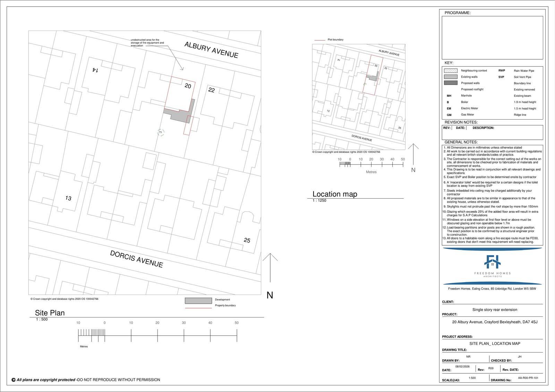Click the Location map title text
Image resolution: width=555 pixels, height=392 pixels.
[335, 194]
